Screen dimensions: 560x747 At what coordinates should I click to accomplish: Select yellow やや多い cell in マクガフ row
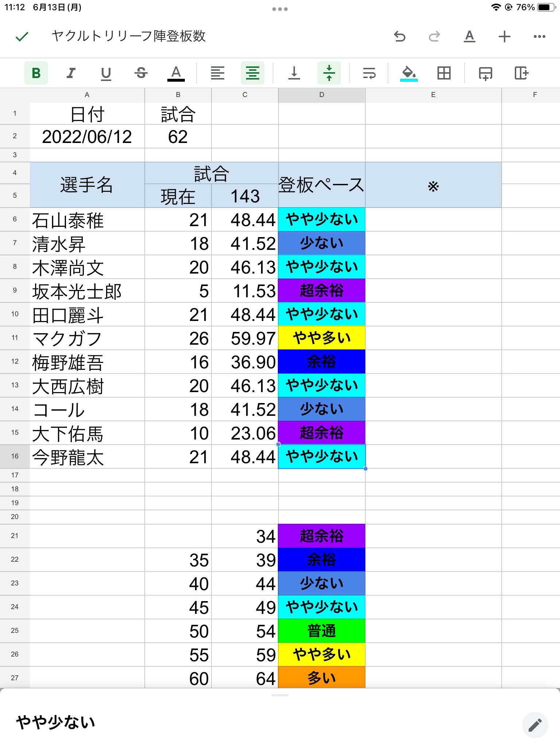click(322, 338)
